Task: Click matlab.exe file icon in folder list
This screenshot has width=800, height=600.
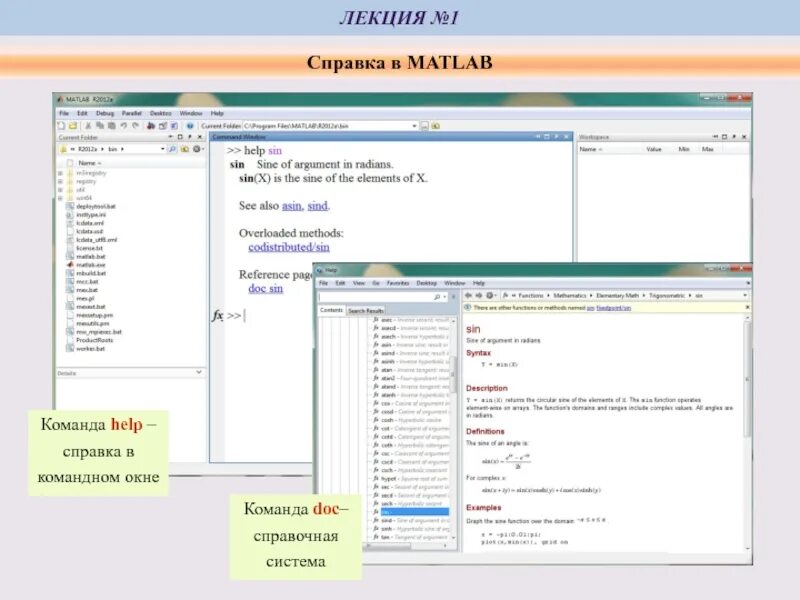Action: point(70,265)
